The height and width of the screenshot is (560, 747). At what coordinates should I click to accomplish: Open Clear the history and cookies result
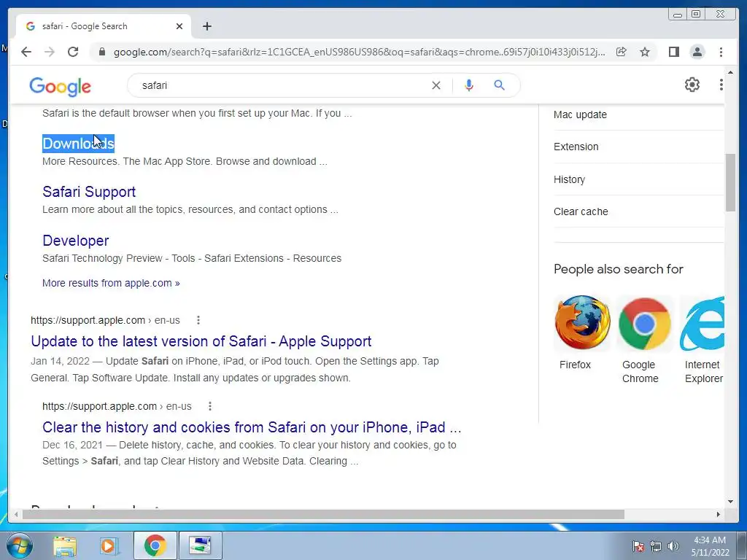pyautogui.click(x=252, y=427)
